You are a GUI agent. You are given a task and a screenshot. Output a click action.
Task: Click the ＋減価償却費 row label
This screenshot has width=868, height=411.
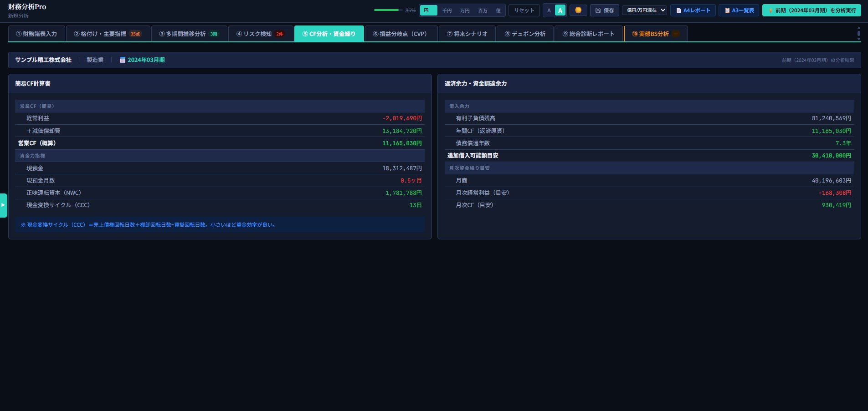[x=43, y=131]
